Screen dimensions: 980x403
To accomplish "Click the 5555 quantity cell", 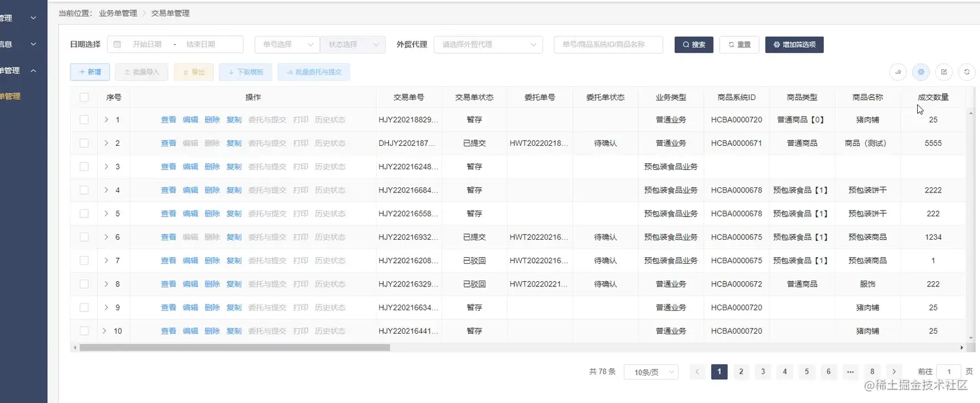I will pos(933,143).
